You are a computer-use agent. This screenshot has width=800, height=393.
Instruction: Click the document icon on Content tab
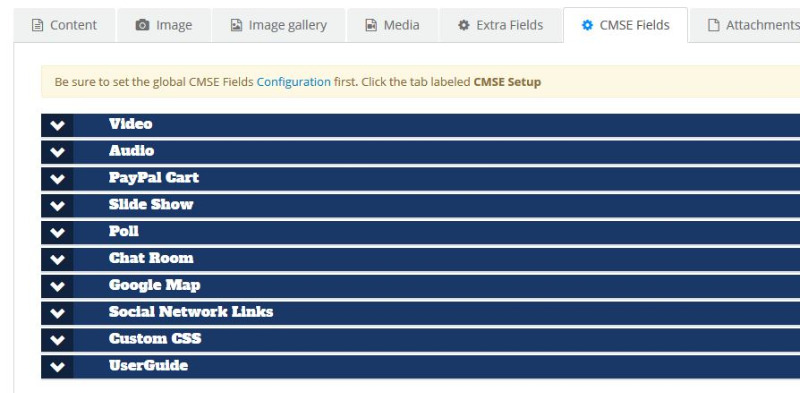pos(37,25)
